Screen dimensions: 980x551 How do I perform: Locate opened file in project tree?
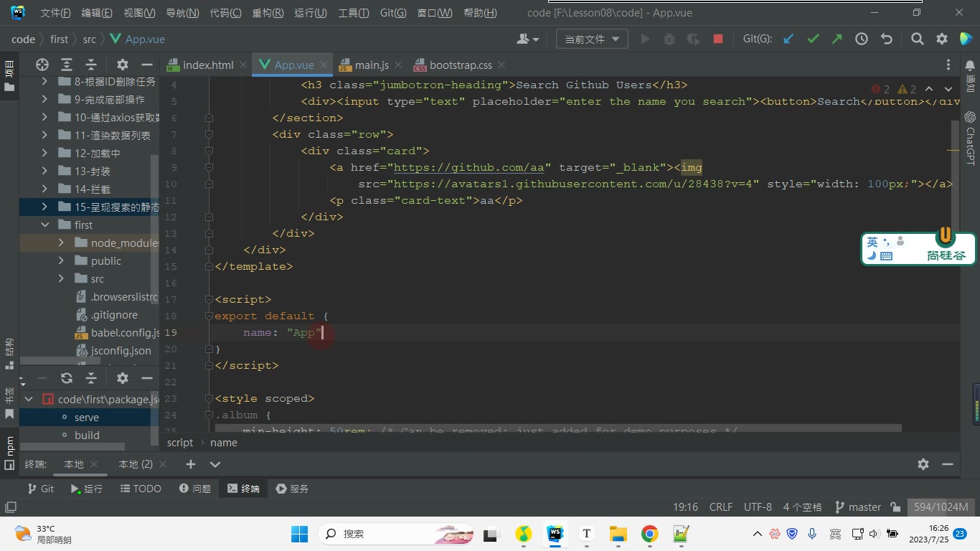pos(42,64)
